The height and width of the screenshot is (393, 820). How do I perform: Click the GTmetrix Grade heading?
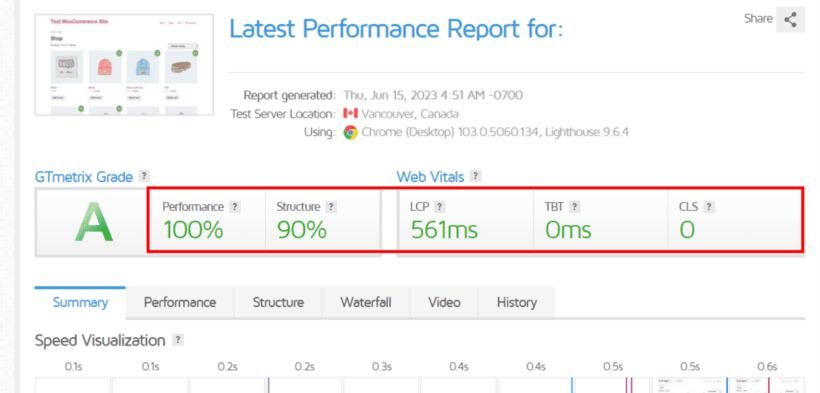pyautogui.click(x=84, y=177)
